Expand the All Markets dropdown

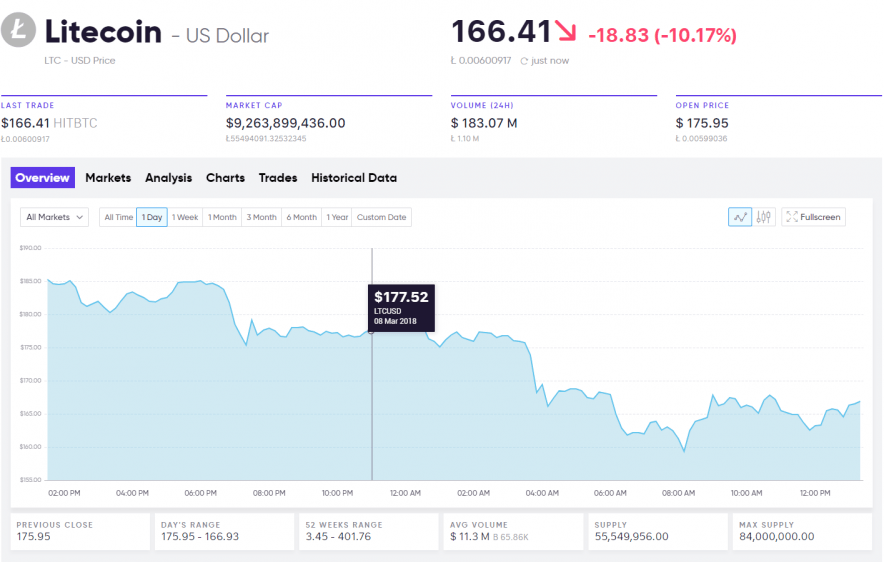[x=55, y=217]
